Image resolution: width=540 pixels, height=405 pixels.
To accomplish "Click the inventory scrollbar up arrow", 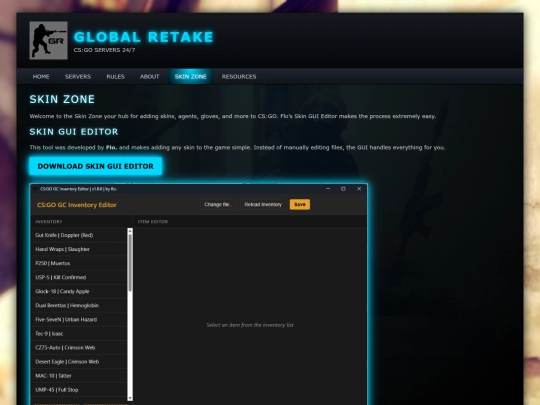I will 130,231.
